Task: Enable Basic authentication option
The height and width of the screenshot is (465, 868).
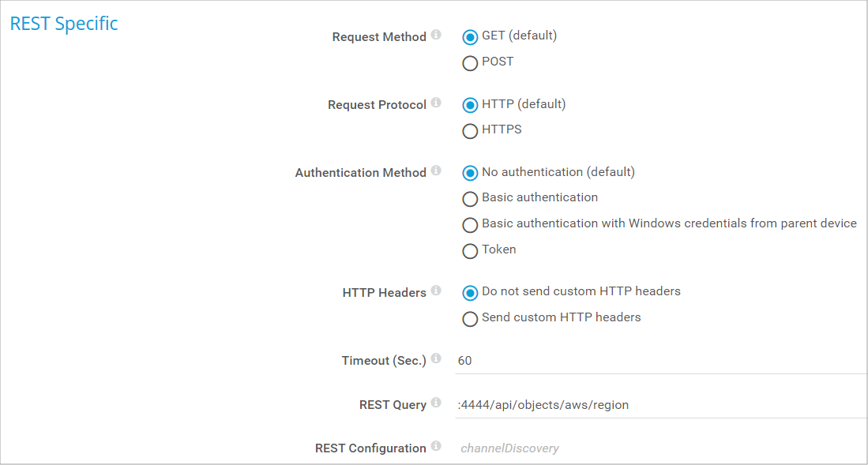Action: (x=470, y=199)
